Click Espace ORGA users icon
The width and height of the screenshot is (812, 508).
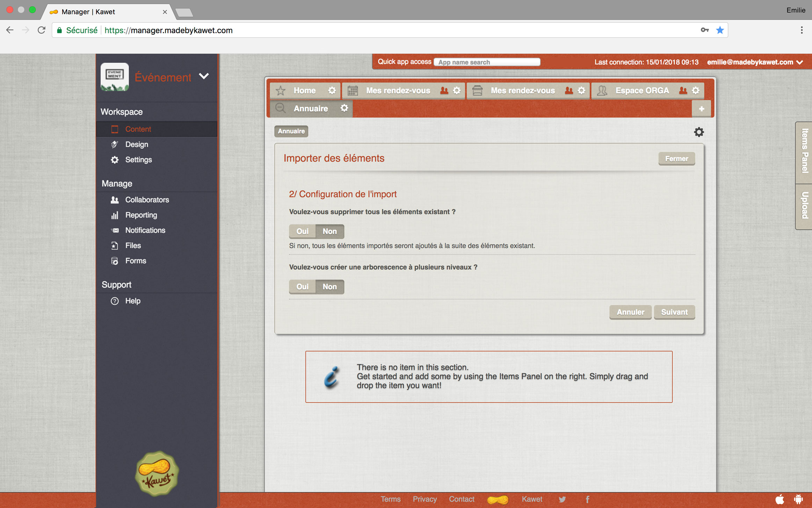(683, 91)
